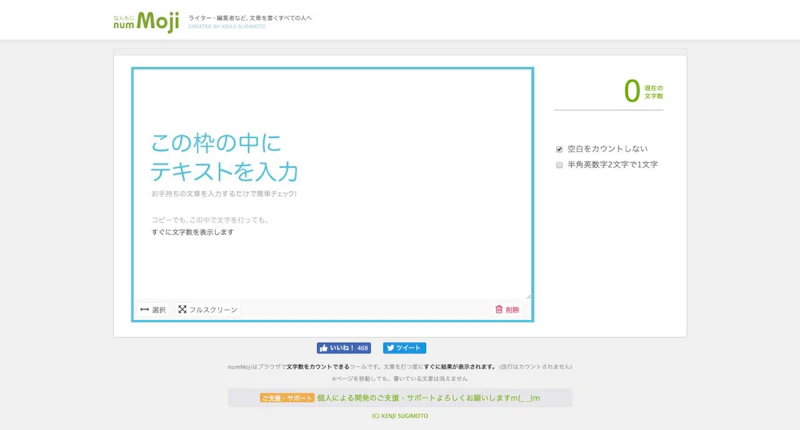Click the 現在の文字数 label
800x430 pixels.
click(654, 92)
